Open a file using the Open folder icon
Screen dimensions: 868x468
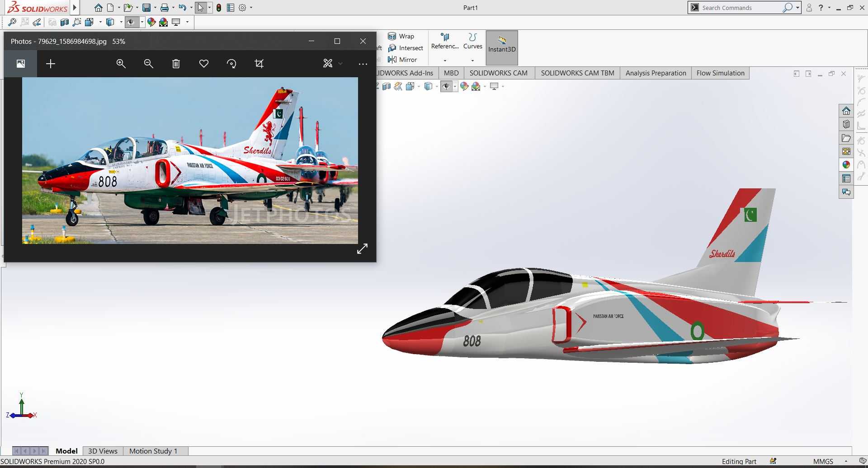tap(128, 8)
